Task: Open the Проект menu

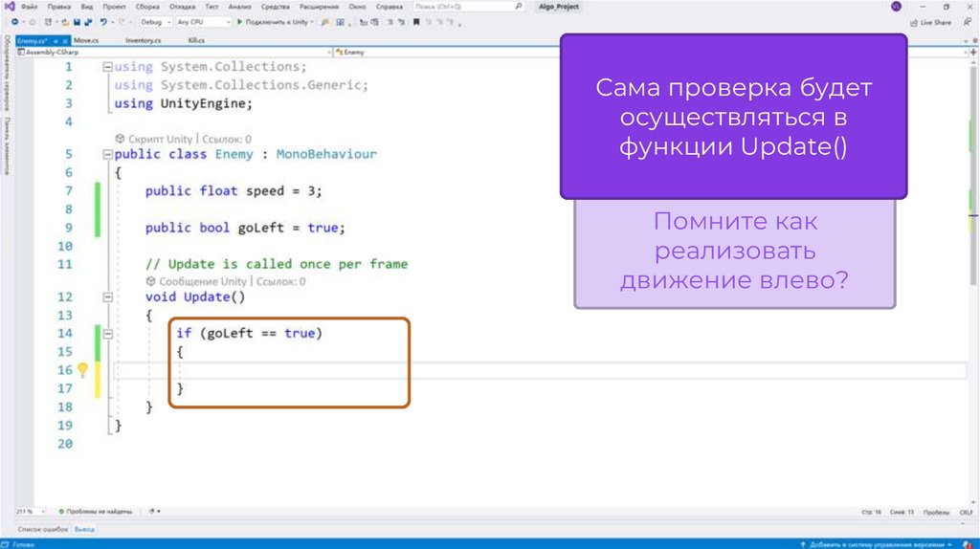Action: click(x=115, y=7)
